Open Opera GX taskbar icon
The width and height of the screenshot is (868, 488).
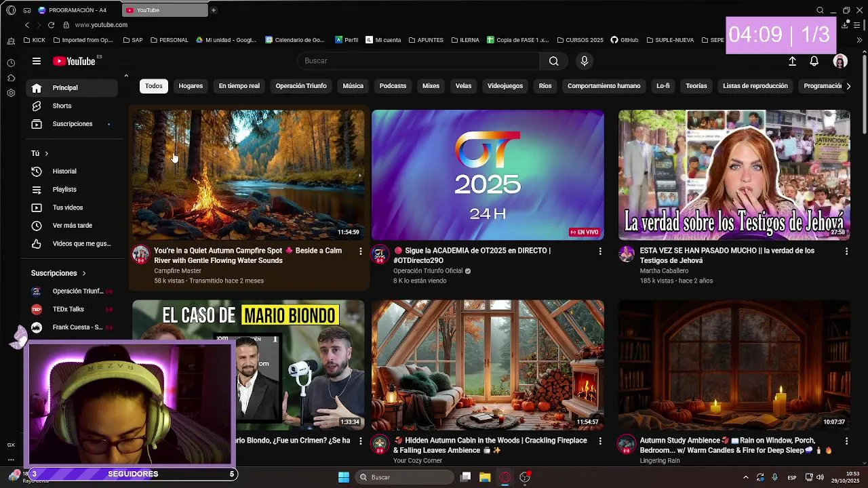point(505,477)
